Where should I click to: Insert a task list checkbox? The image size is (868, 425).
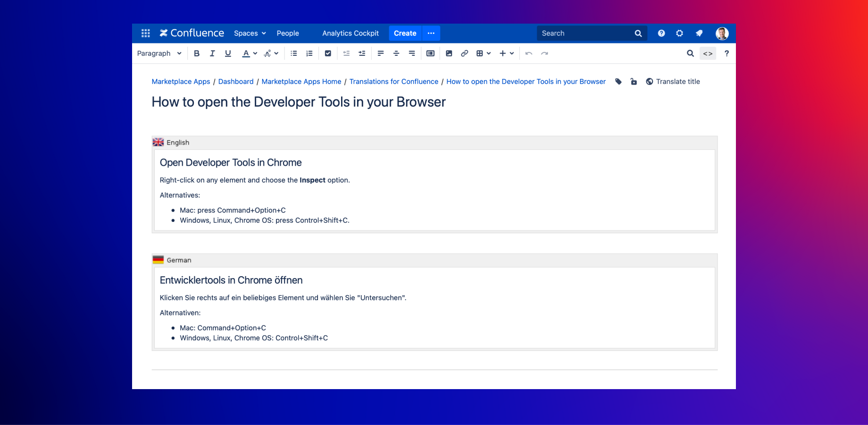(x=328, y=53)
